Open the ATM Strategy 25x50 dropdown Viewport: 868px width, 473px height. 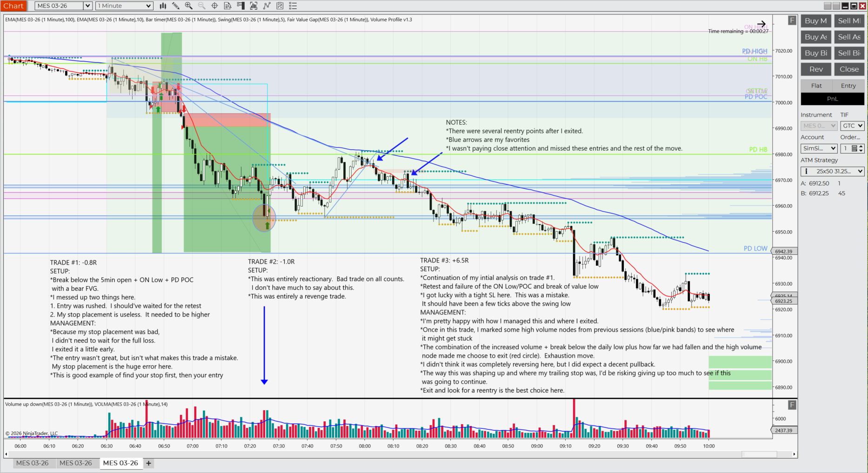833,171
